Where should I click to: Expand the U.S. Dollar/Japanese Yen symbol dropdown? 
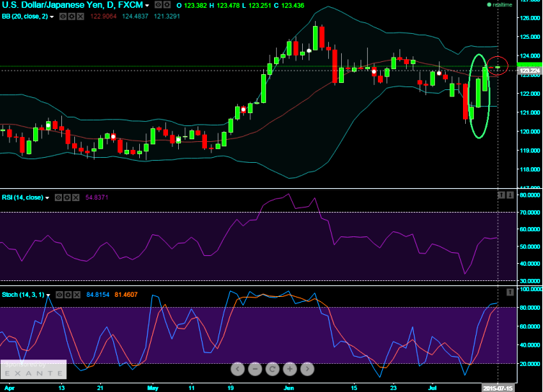[x=147, y=5]
